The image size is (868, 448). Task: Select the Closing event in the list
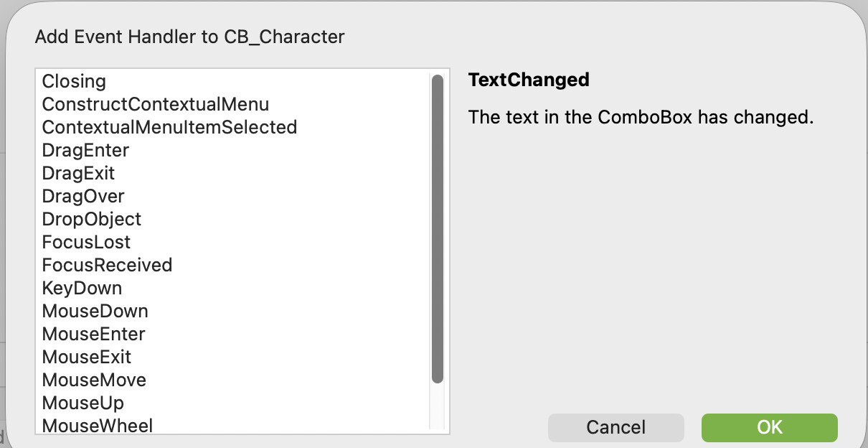click(x=74, y=81)
